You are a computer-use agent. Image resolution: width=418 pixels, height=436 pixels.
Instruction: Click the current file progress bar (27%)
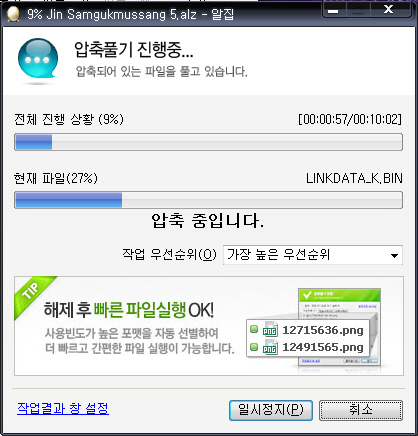coord(208,200)
